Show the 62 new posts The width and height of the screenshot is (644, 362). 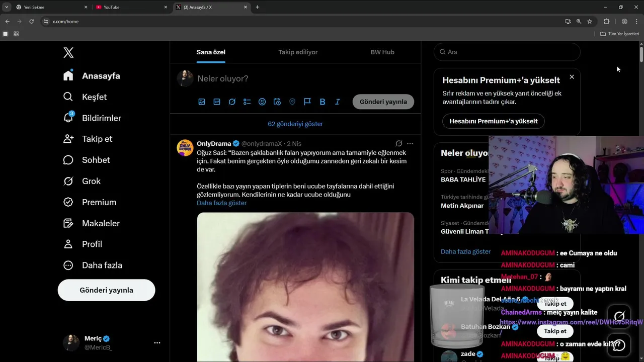click(x=295, y=124)
